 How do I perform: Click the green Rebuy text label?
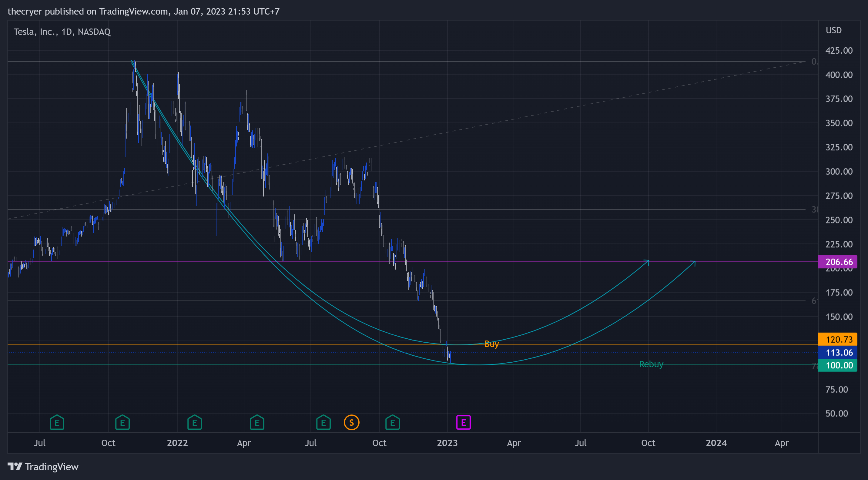(x=651, y=364)
